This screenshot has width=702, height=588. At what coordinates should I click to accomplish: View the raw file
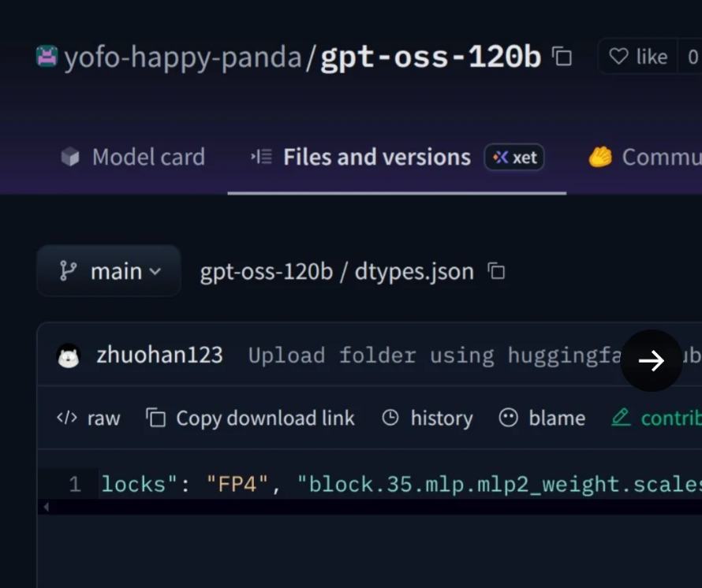tap(88, 418)
